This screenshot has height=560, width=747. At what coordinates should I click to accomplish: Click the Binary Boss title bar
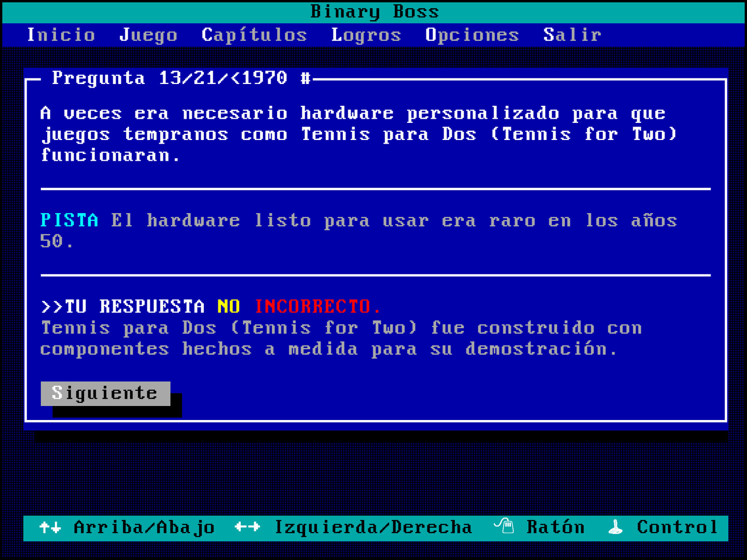point(374,11)
